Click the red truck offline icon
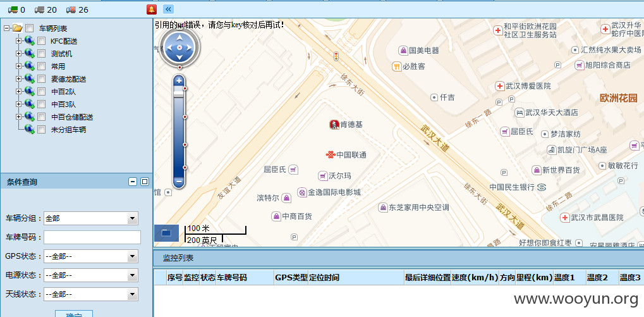Screen dimensions: 644x317 pos(71,9)
